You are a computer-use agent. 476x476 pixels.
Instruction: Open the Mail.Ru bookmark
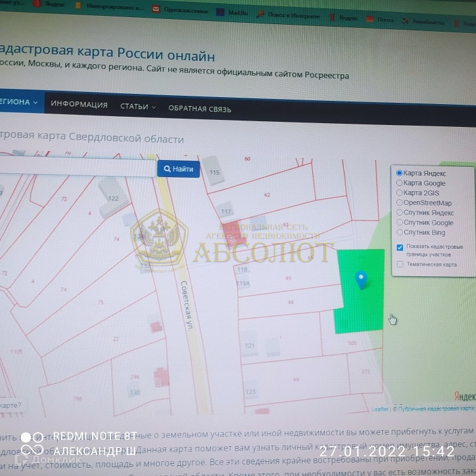(232, 13)
